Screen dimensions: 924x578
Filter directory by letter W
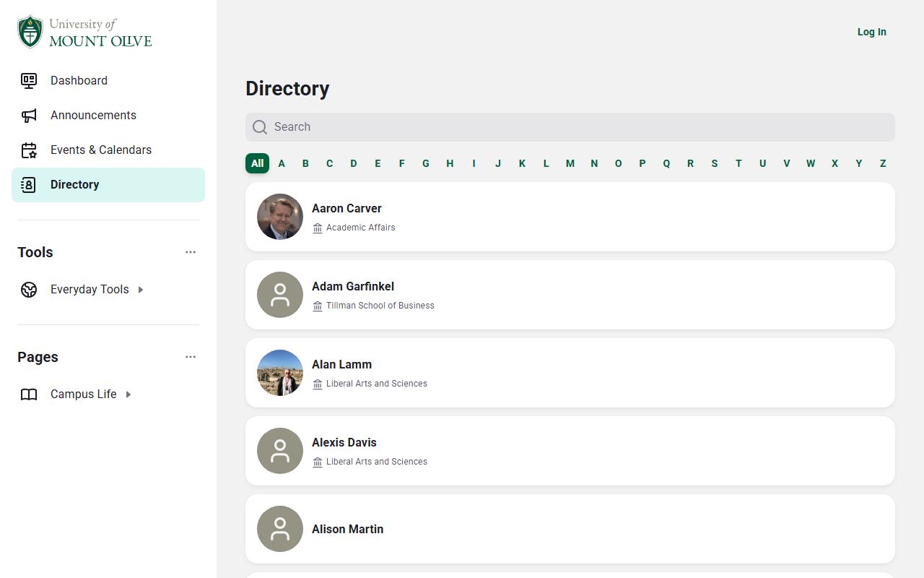(x=811, y=163)
